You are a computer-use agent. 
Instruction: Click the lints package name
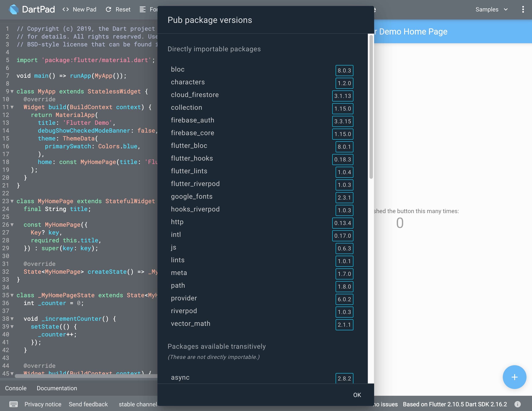coord(178,260)
